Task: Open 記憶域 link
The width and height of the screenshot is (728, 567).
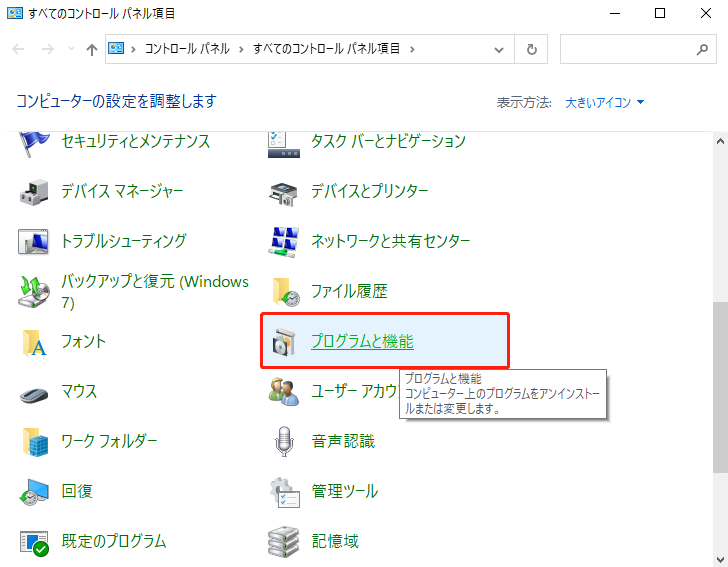Action: (335, 541)
